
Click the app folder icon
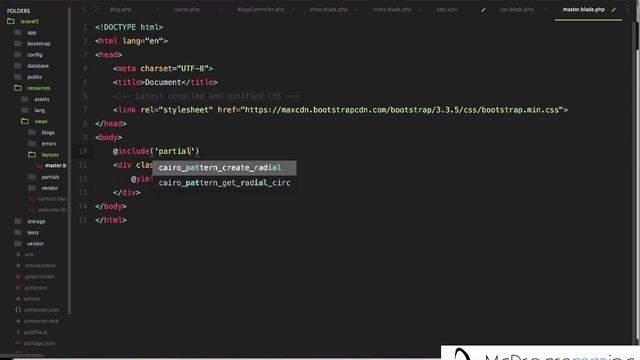[x=18, y=32]
